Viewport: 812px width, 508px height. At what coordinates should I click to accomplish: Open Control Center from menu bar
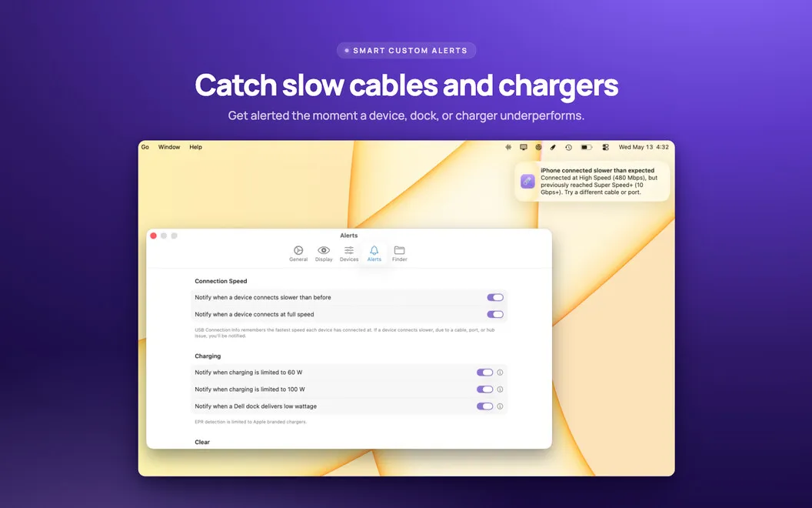[x=605, y=147]
